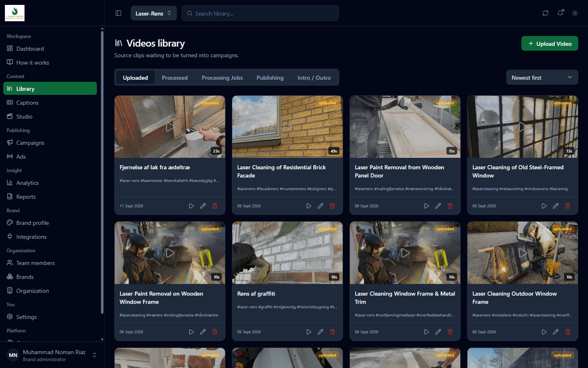Image resolution: width=588 pixels, height=368 pixels.
Task: Delete Laser Cleaning of Residential Brick Facade
Action: (x=332, y=206)
